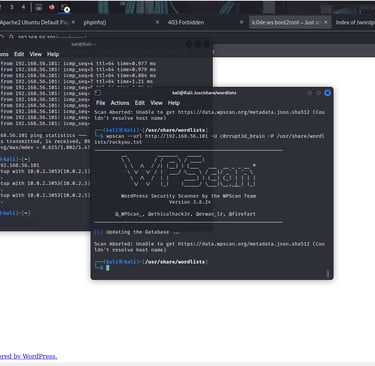
Task: Open the Edit menu in the wordlists terminal
Action: [140, 103]
